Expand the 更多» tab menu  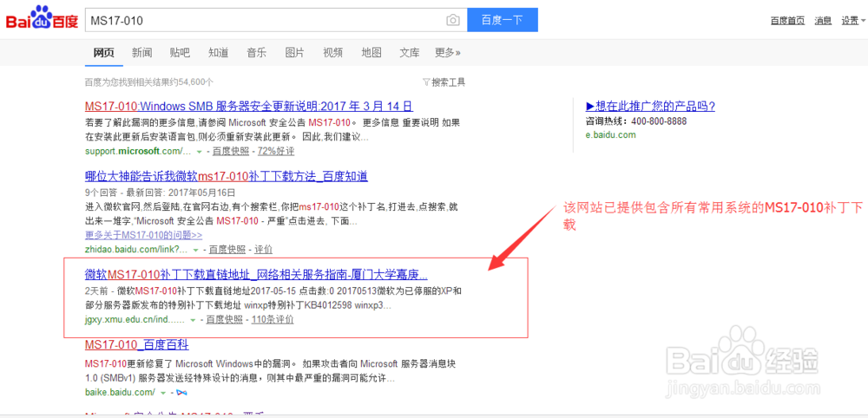(448, 53)
